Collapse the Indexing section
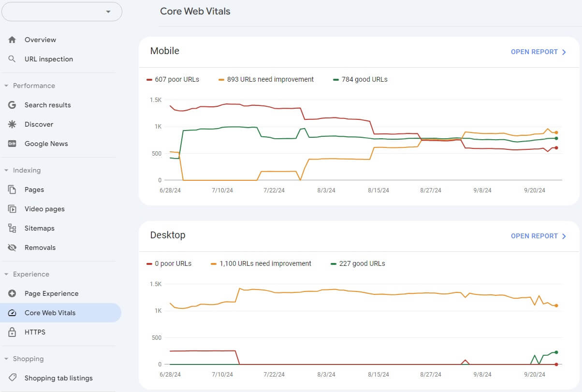582x392 pixels. click(6, 170)
